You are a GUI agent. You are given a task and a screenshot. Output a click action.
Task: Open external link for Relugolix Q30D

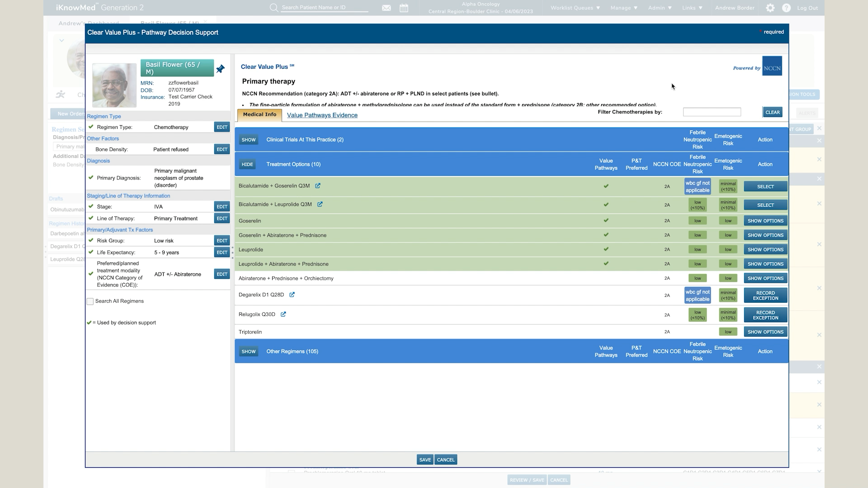pyautogui.click(x=283, y=314)
